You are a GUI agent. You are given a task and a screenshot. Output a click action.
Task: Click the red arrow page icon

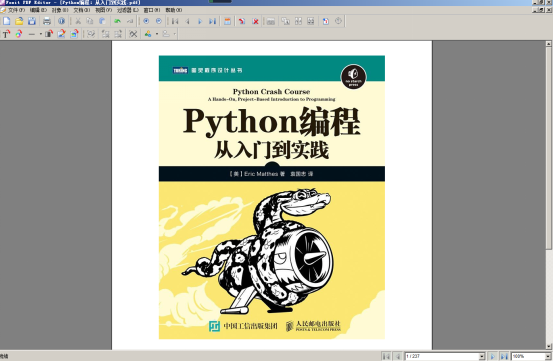tap(242, 21)
